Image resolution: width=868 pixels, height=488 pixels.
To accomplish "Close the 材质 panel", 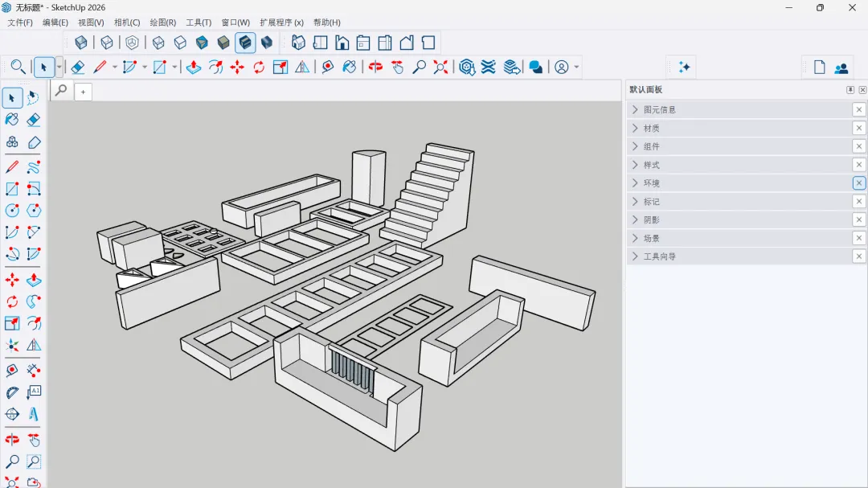I will coord(858,128).
